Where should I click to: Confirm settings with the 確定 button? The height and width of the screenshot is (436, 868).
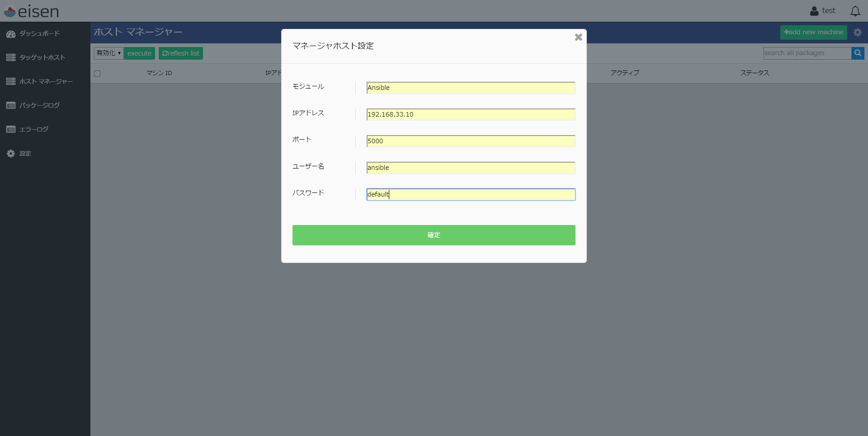pyautogui.click(x=434, y=235)
